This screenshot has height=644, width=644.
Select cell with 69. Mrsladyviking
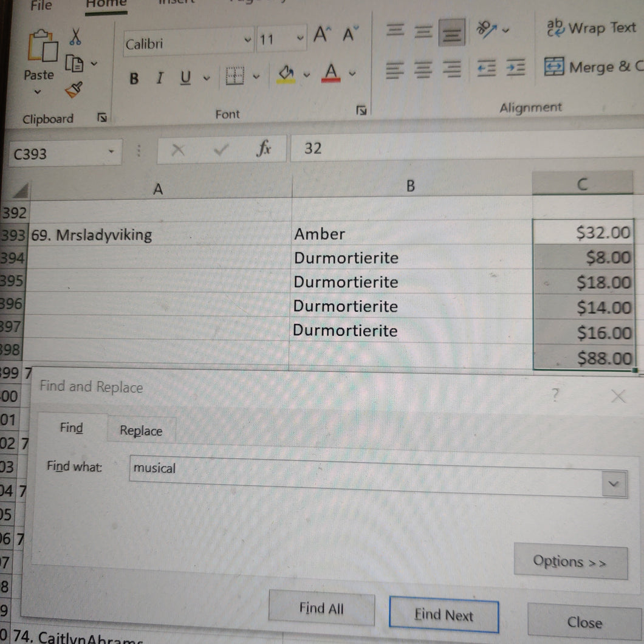pyautogui.click(x=159, y=235)
